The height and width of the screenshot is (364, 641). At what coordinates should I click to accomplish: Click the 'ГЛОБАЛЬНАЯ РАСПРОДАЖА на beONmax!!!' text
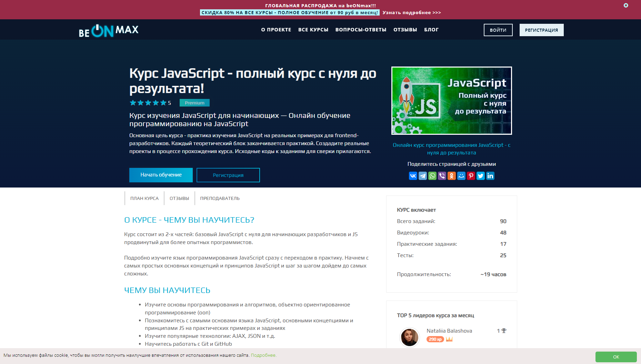click(320, 6)
